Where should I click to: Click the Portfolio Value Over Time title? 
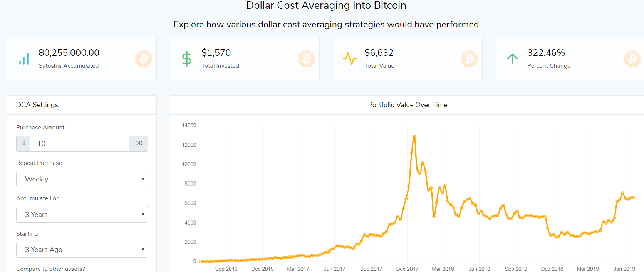pos(408,105)
